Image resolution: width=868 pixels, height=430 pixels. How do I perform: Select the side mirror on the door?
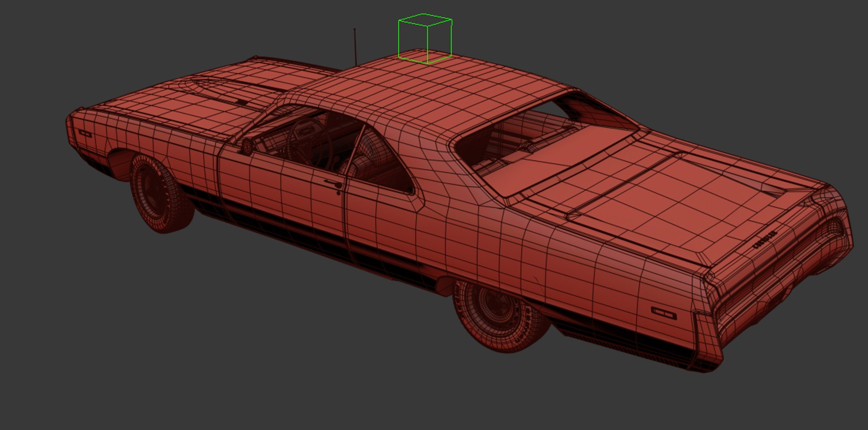click(247, 146)
